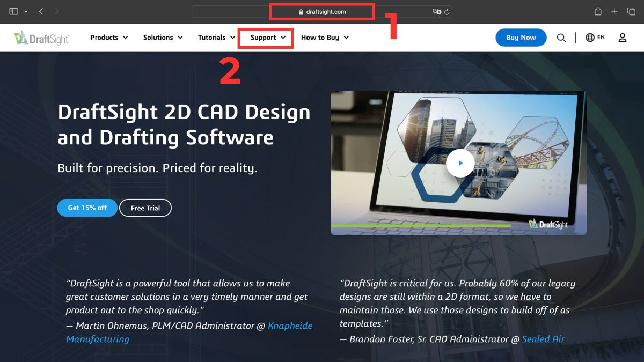This screenshot has height=362, width=644.
Task: Click the chevron next to Tutorials
Action: click(x=232, y=38)
